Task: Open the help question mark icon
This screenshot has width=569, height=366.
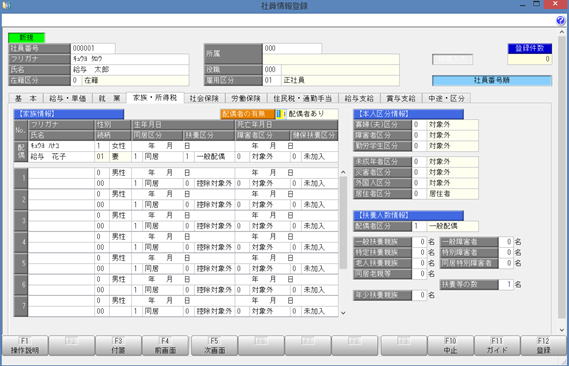Action: pyautogui.click(x=560, y=21)
